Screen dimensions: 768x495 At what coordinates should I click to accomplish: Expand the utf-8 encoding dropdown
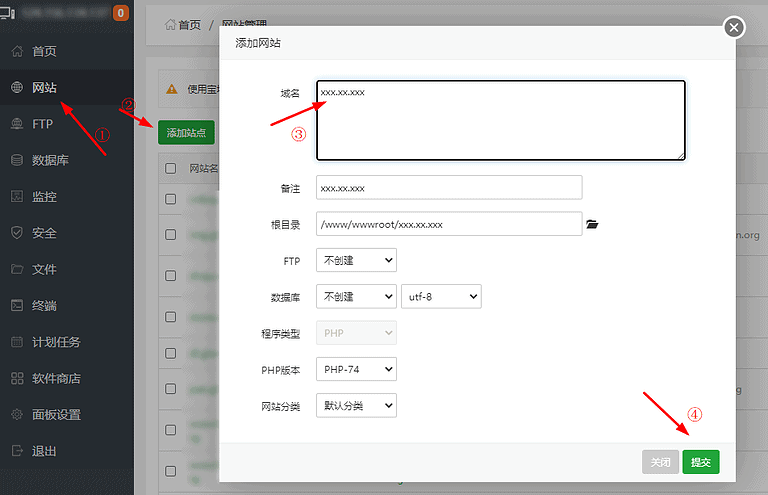(441, 296)
